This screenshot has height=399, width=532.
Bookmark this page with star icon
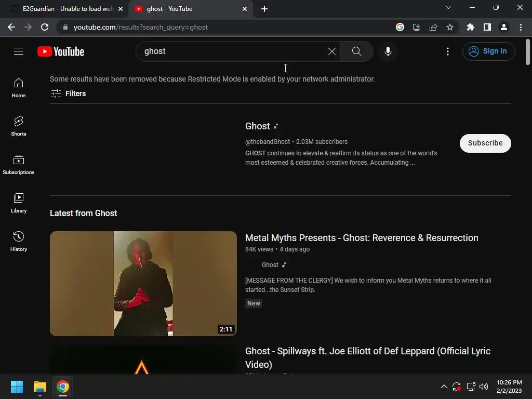[450, 27]
